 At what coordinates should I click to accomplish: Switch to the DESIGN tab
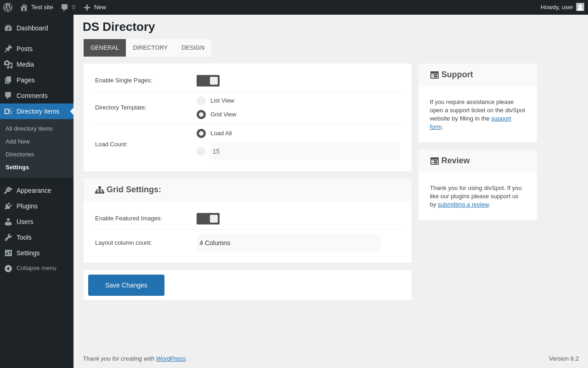[193, 48]
